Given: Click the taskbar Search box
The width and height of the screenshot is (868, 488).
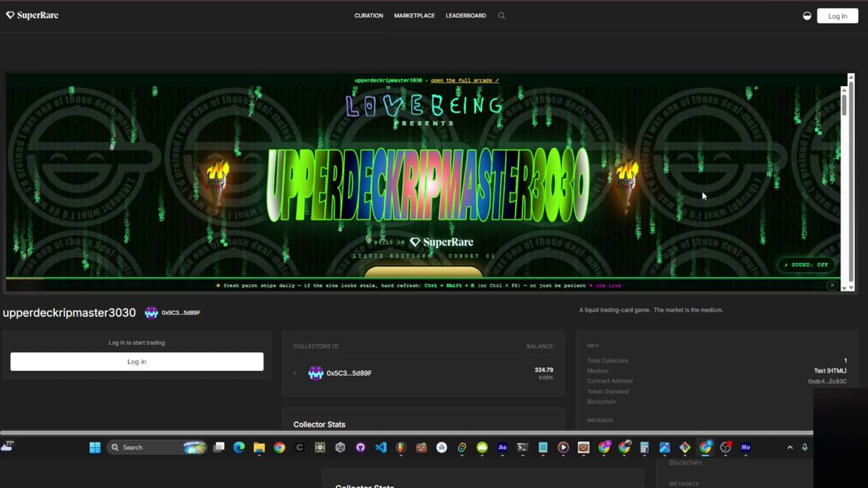Looking at the screenshot, I should point(158,448).
